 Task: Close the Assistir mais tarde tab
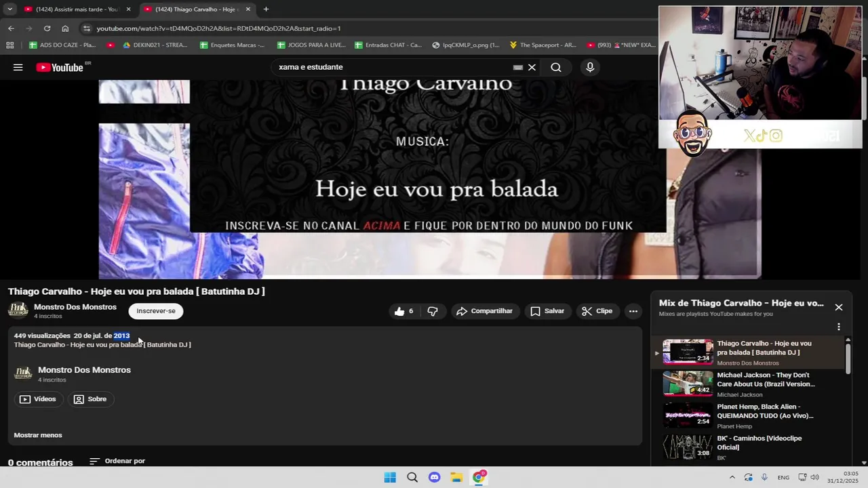coord(128,9)
